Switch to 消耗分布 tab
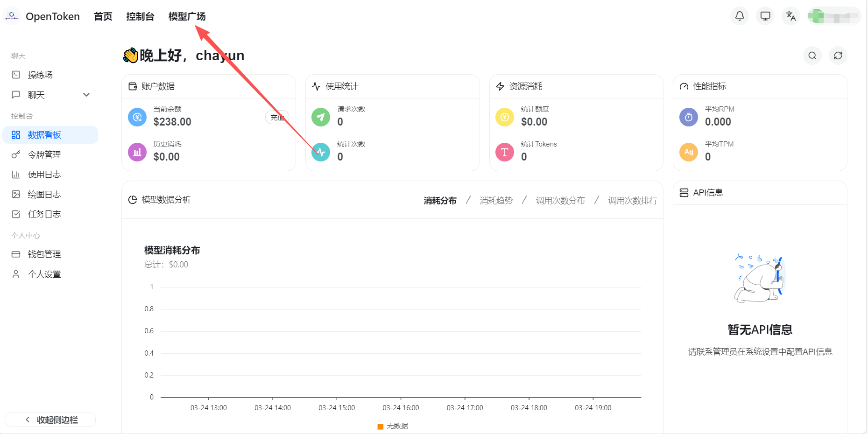 coord(440,201)
